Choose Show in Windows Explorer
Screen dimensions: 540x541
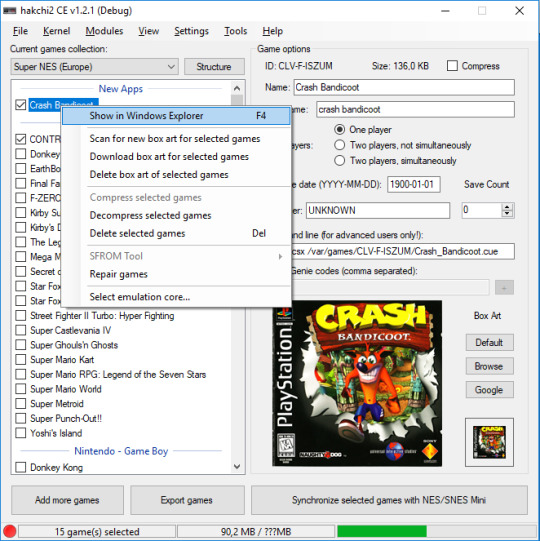point(176,116)
